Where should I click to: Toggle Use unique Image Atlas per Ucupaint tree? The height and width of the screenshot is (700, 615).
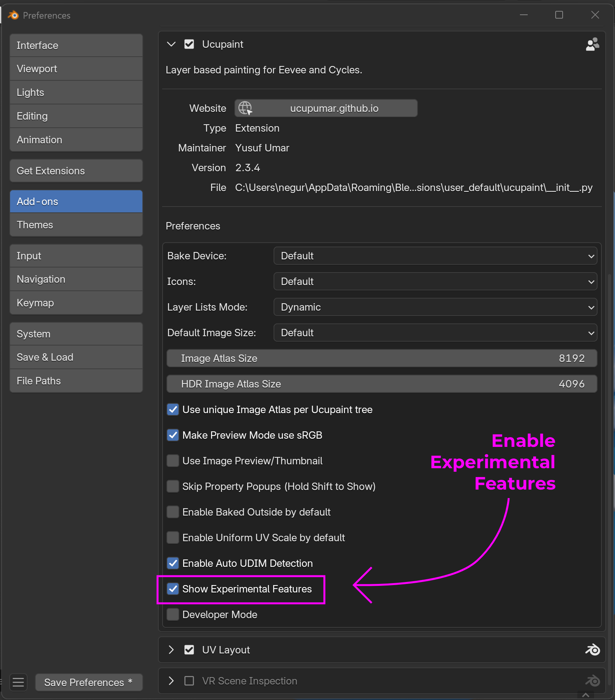173,410
